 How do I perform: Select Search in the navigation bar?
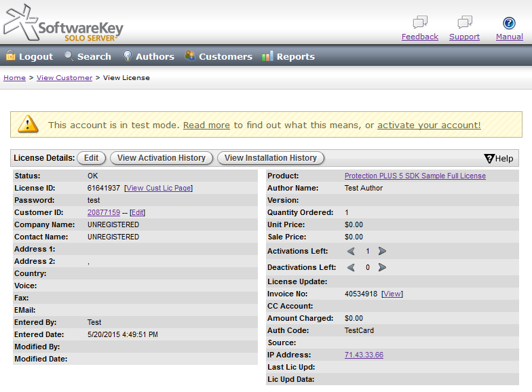click(88, 57)
